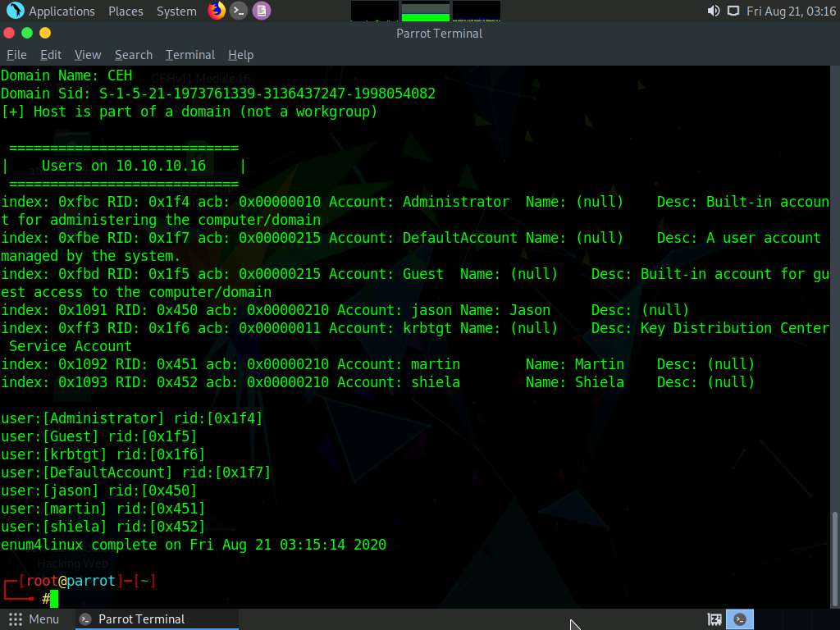This screenshot has height=630, width=840.
Task: Click the 'Host is part of a domain' line
Action: pos(189,112)
